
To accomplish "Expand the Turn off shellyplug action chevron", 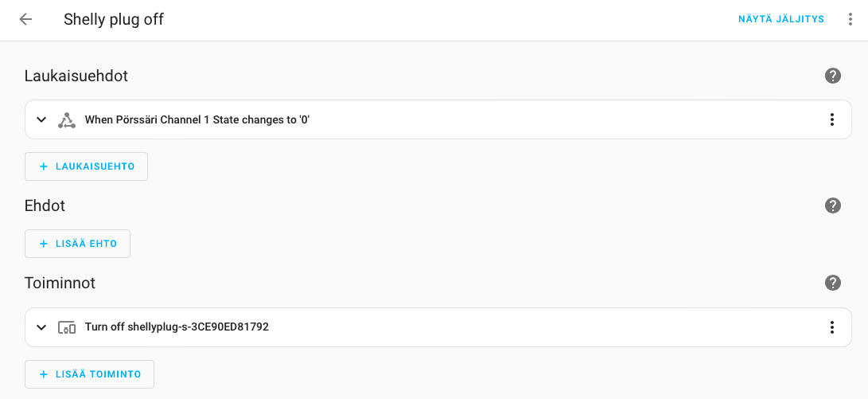I will pyautogui.click(x=41, y=327).
